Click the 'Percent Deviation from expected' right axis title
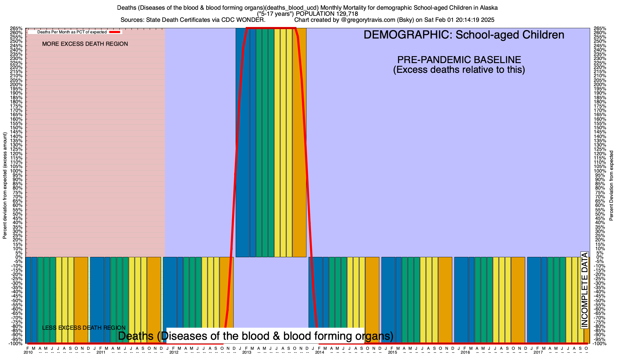 tap(611, 186)
